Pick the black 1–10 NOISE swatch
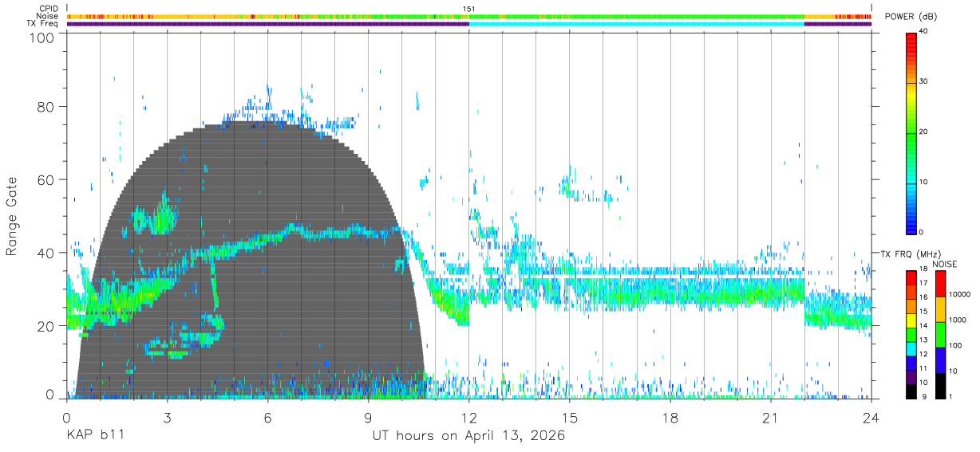 coord(940,385)
